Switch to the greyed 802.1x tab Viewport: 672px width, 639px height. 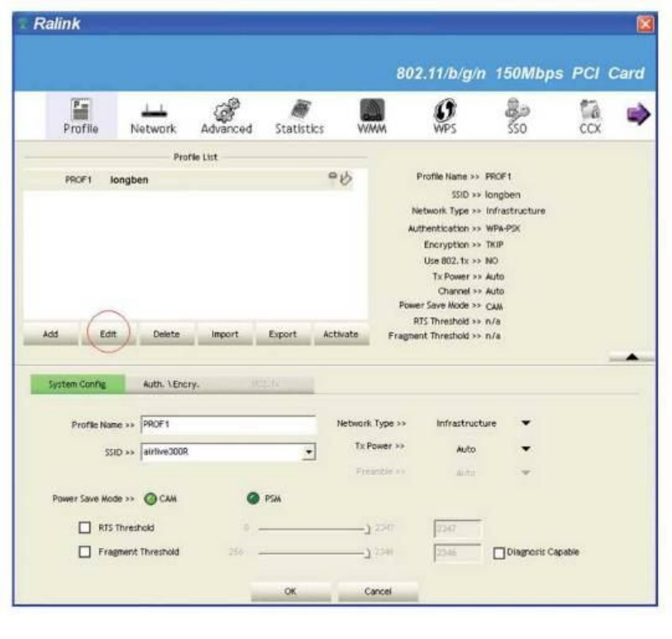265,384
